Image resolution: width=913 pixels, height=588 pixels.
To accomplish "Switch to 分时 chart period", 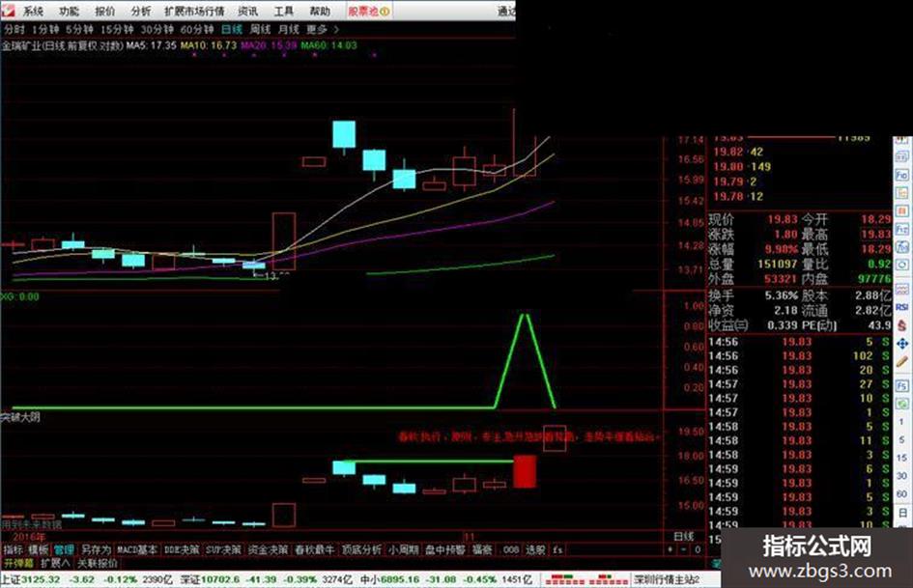I will pos(14,29).
